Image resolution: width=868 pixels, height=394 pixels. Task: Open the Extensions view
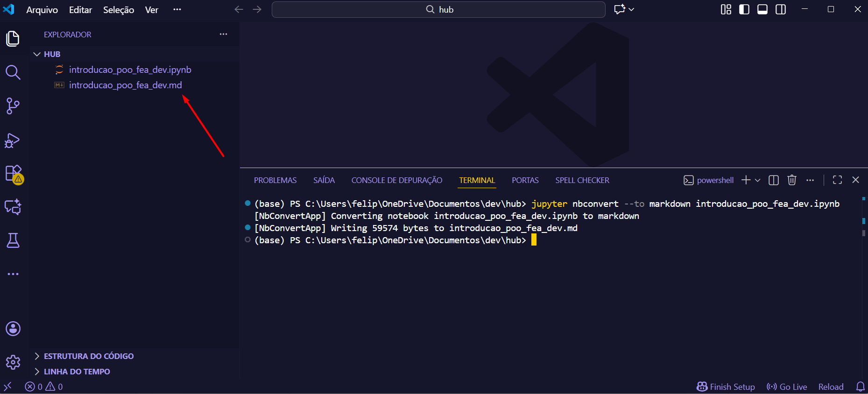point(13,173)
